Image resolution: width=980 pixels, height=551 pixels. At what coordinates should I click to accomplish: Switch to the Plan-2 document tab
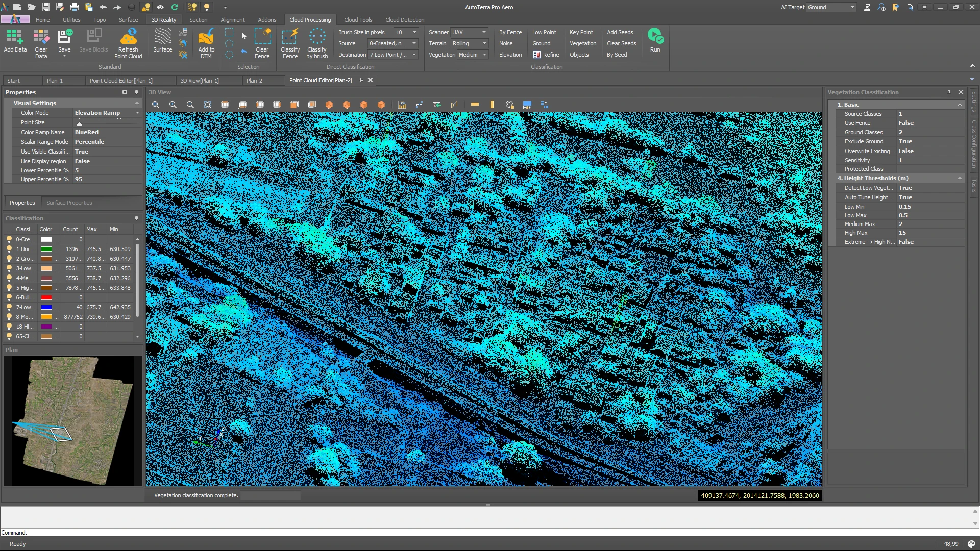[x=254, y=81]
